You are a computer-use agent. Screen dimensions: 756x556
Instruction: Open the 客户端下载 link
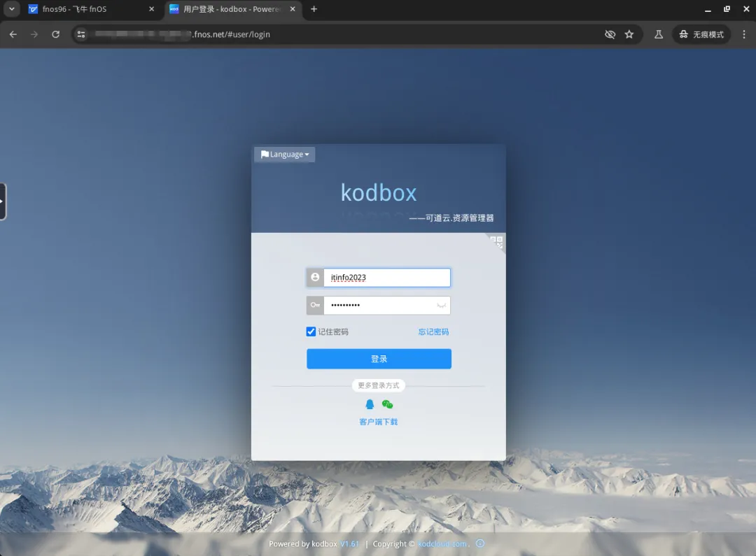click(x=379, y=422)
